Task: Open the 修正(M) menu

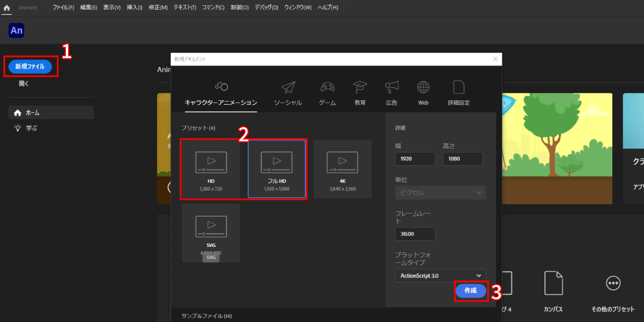Action: point(158,8)
